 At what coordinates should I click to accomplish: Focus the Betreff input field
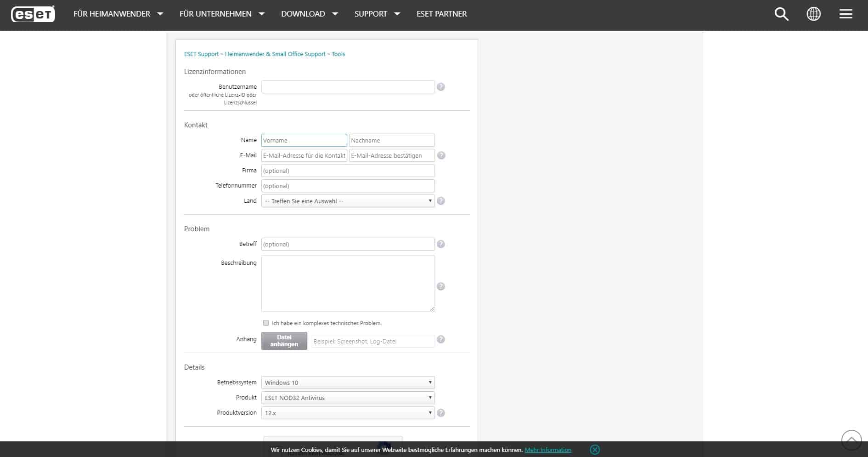click(x=348, y=244)
